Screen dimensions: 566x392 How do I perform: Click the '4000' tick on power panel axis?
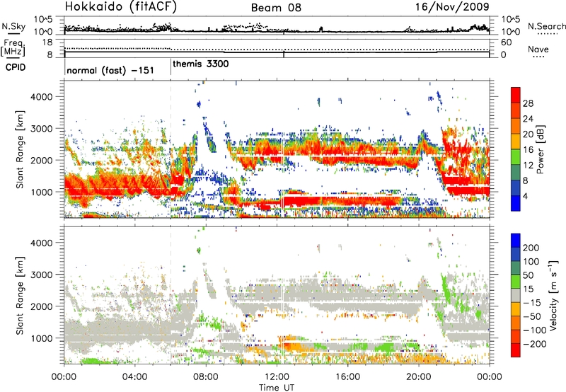pos(42,97)
